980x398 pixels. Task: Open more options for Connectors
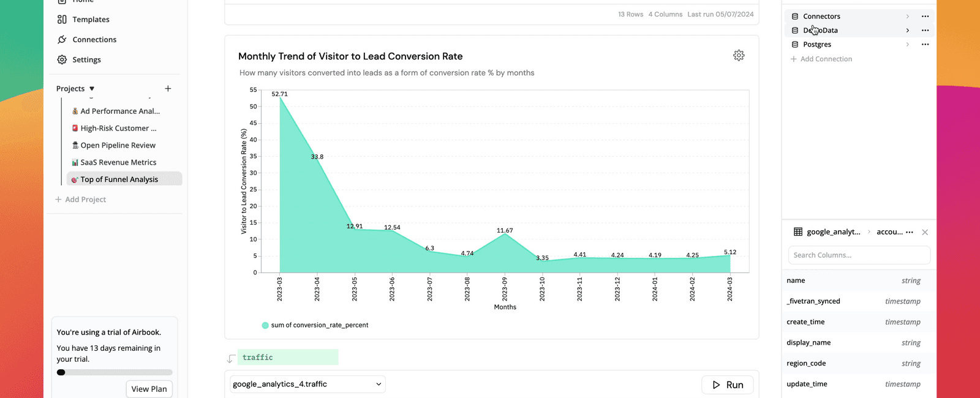(x=925, y=17)
